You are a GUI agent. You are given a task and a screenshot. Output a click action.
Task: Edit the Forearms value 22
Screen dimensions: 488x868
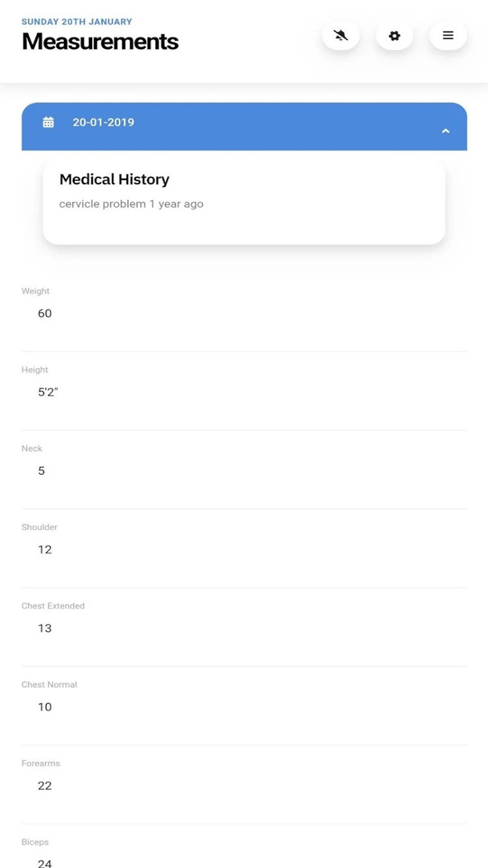click(x=45, y=785)
